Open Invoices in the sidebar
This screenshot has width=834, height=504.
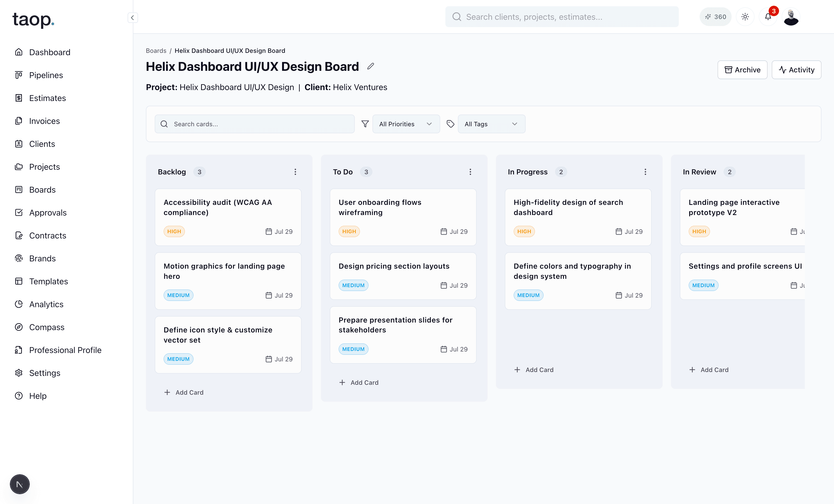(x=44, y=121)
